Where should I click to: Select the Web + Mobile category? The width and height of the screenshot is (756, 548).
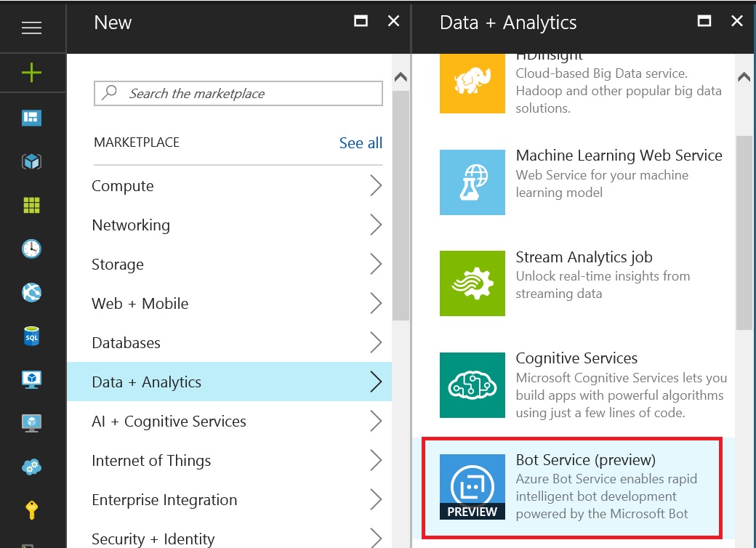tap(230, 303)
